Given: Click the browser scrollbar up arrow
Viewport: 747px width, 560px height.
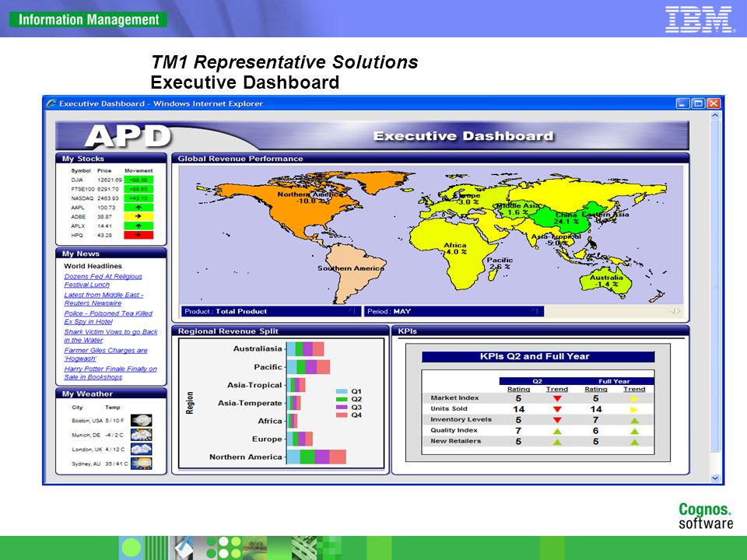Looking at the screenshot, I should pos(714,115).
